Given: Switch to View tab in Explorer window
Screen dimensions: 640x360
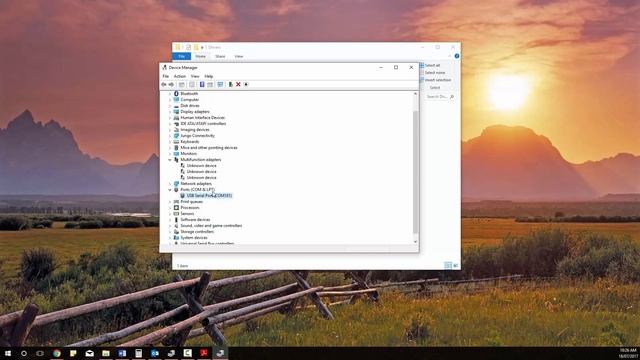Looking at the screenshot, I should (x=239, y=56).
